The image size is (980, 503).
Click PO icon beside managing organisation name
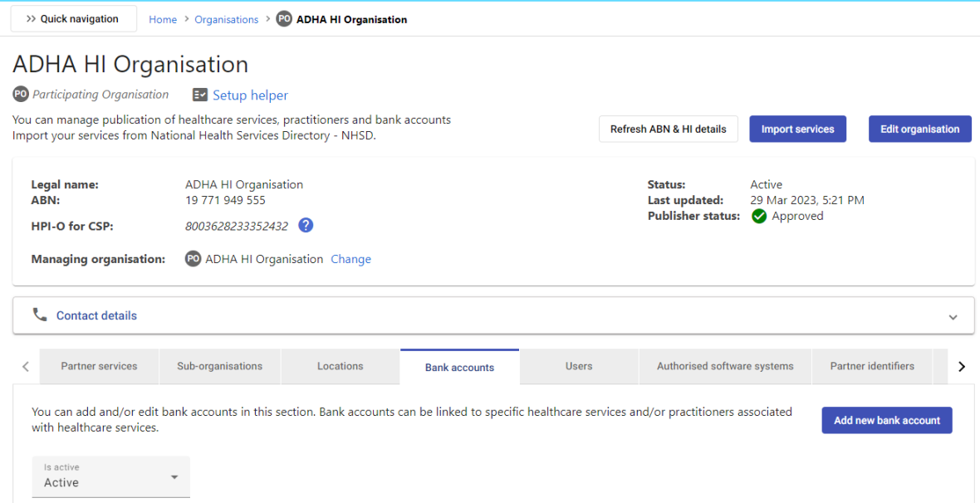[193, 259]
